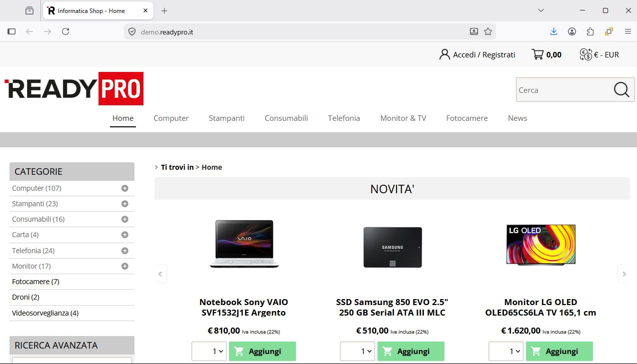Screen dimensions: 637x364
Task: Open the Droni (2) category link
Action: coord(25,297)
